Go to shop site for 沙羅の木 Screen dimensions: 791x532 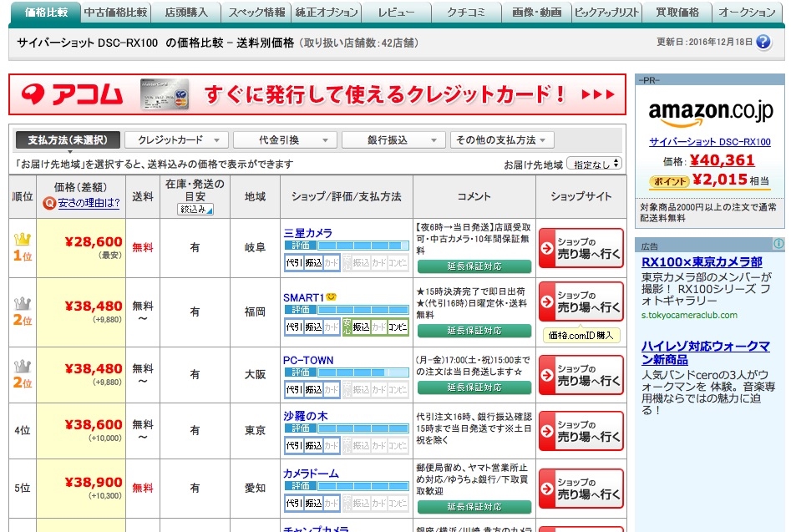point(581,431)
